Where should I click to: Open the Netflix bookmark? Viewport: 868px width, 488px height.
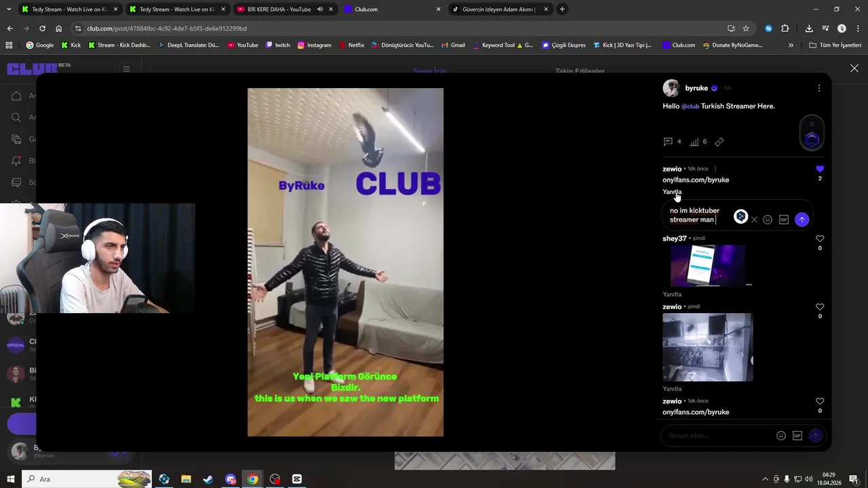[x=351, y=45]
